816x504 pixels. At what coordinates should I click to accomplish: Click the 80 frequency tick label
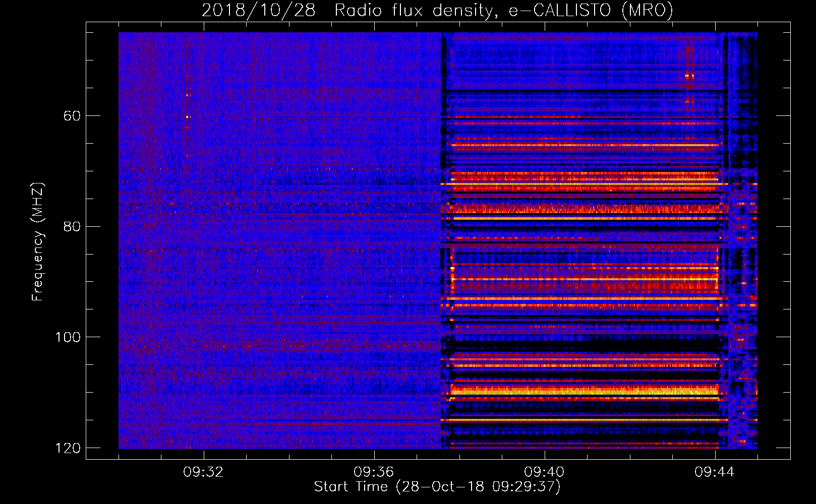[x=72, y=226]
